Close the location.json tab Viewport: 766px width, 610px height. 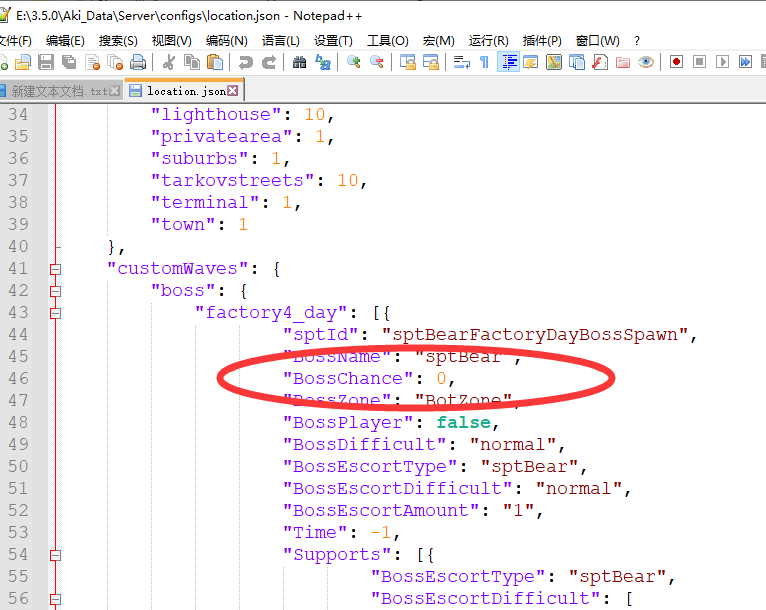(x=233, y=91)
